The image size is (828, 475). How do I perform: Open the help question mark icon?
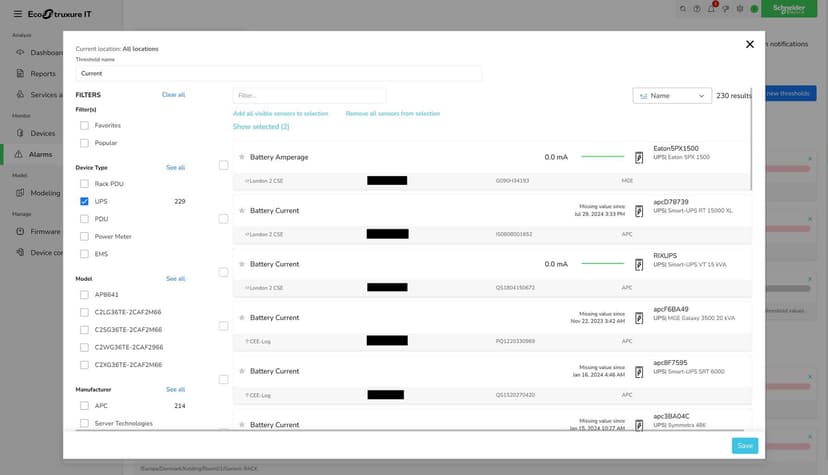[x=697, y=9]
